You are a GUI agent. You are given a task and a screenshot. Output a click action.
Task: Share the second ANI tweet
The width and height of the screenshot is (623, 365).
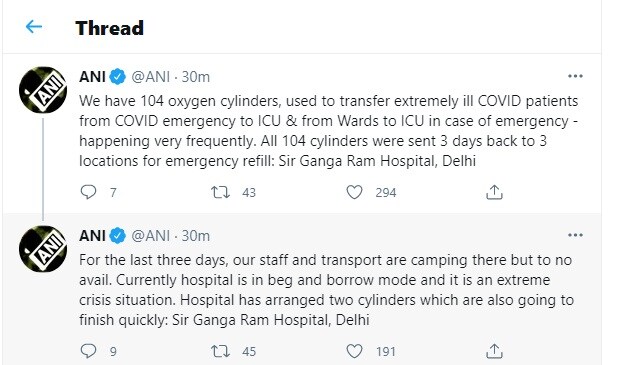[x=494, y=351]
